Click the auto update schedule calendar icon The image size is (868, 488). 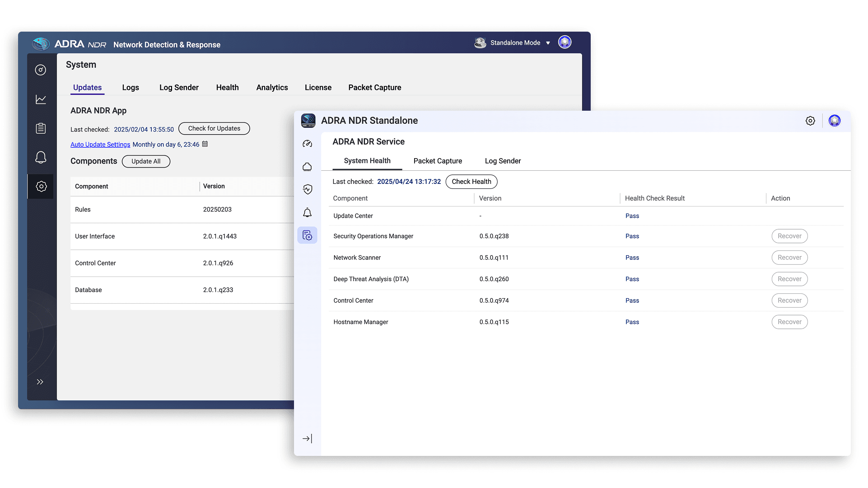pyautogui.click(x=205, y=144)
